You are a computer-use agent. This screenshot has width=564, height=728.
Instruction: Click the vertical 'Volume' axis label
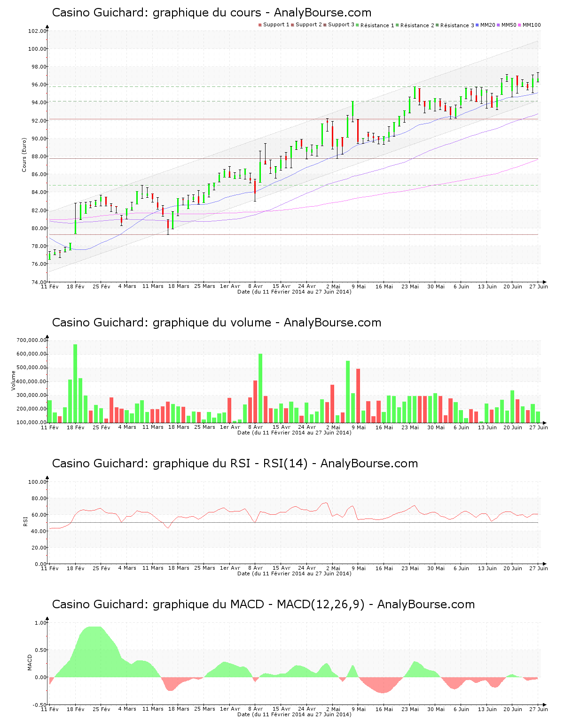coord(13,380)
